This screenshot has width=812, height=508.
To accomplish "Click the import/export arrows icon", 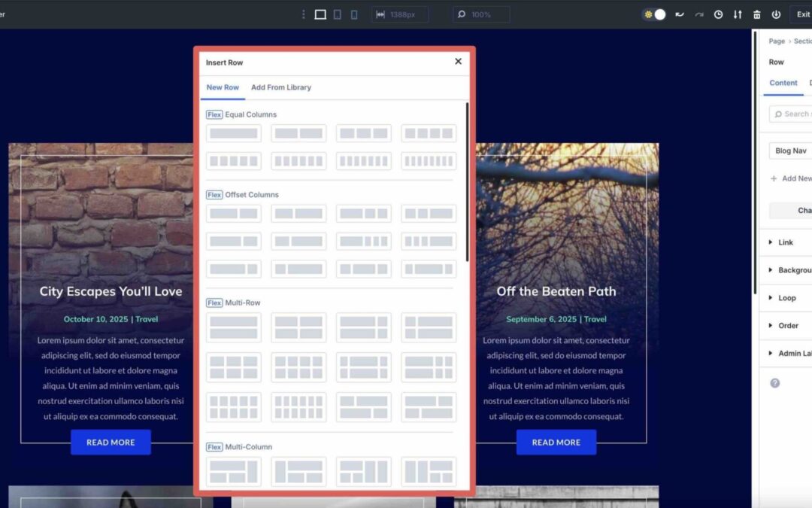I will (x=738, y=14).
